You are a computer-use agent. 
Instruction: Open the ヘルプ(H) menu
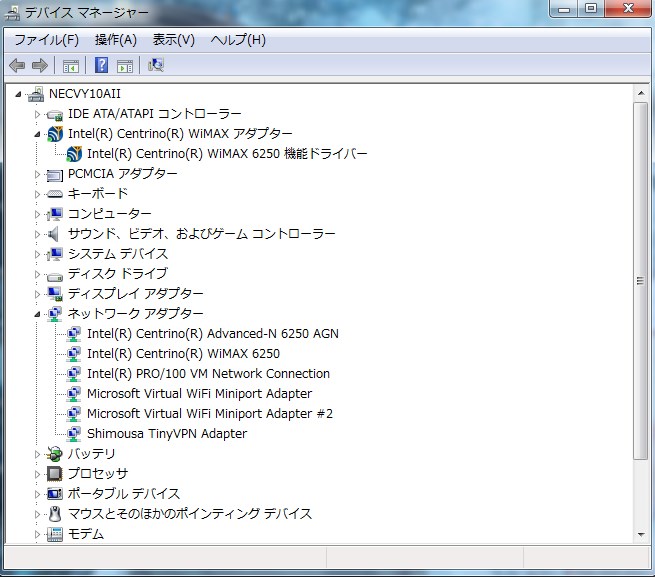coord(238,40)
